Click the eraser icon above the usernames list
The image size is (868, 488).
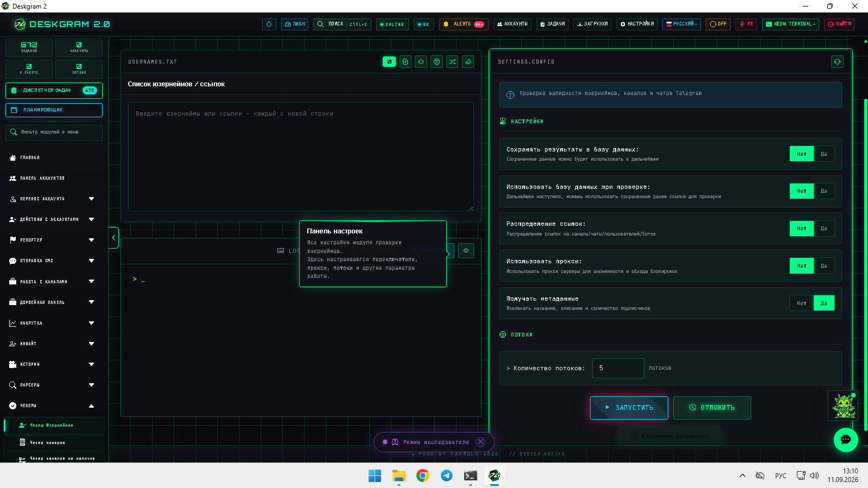click(468, 62)
